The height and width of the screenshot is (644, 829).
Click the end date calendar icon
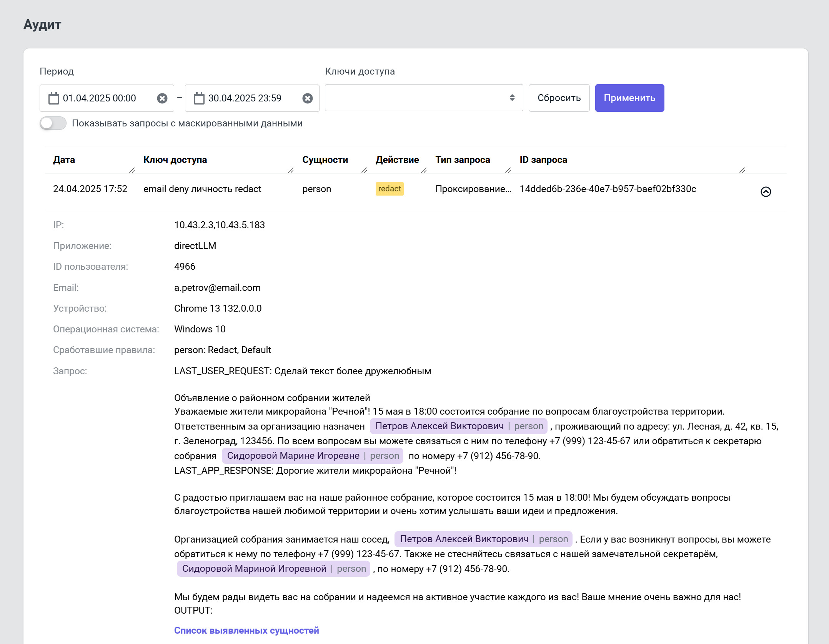pos(199,98)
